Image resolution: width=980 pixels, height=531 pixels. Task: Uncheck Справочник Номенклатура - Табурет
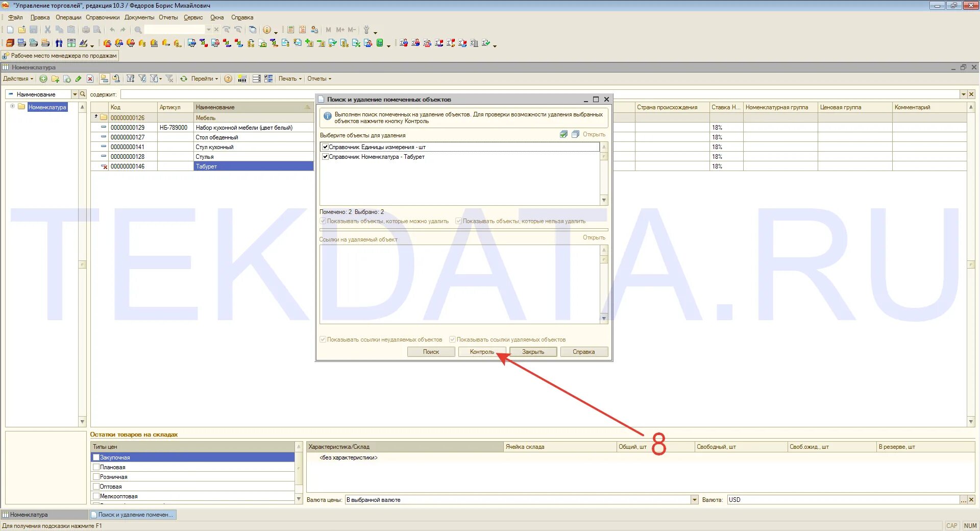click(325, 157)
